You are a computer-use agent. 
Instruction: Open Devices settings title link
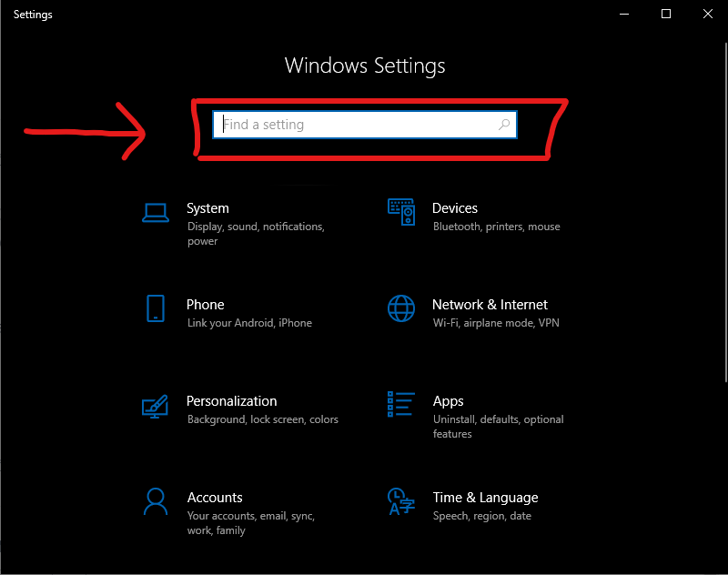pos(454,208)
